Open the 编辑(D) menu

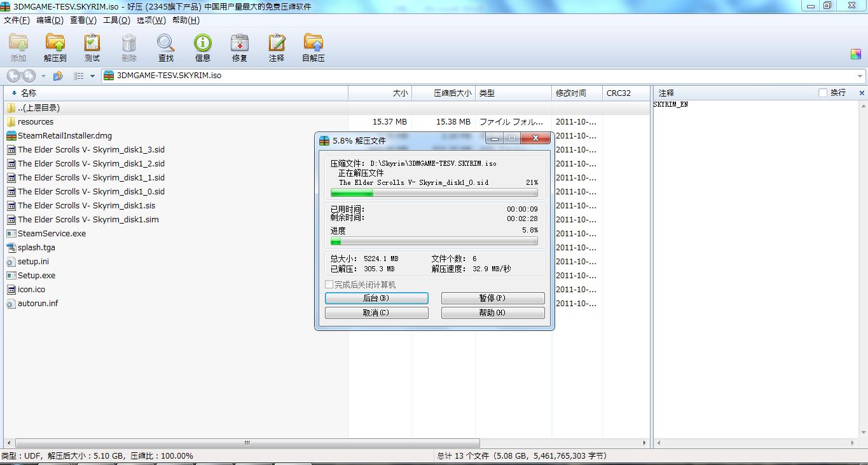coord(50,20)
